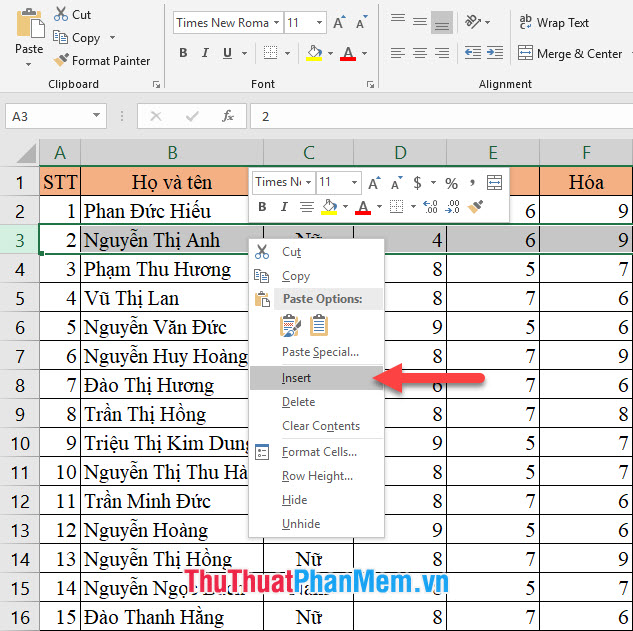Choose Cut from the context menu
Image resolution: width=633 pixels, height=631 pixels.
[316, 252]
